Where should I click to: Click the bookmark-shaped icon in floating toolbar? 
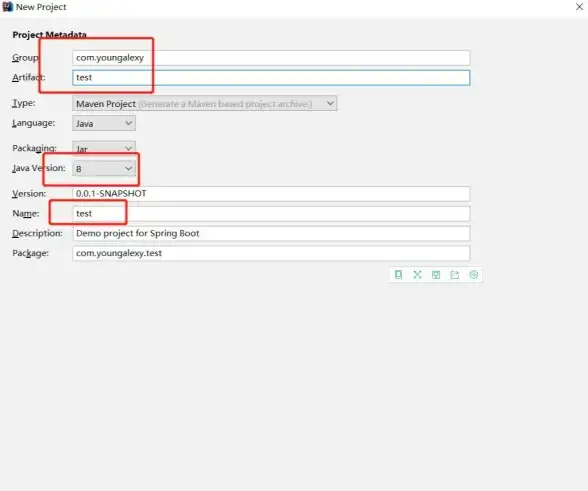399,275
